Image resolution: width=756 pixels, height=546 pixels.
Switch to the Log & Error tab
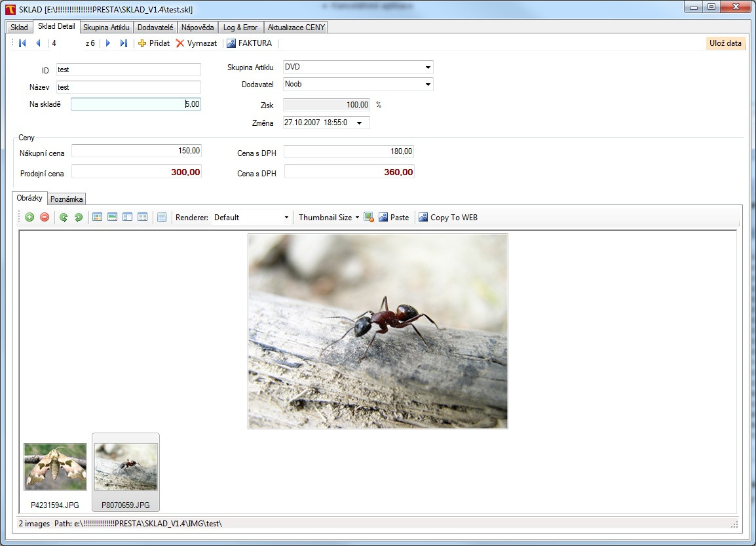tap(240, 28)
